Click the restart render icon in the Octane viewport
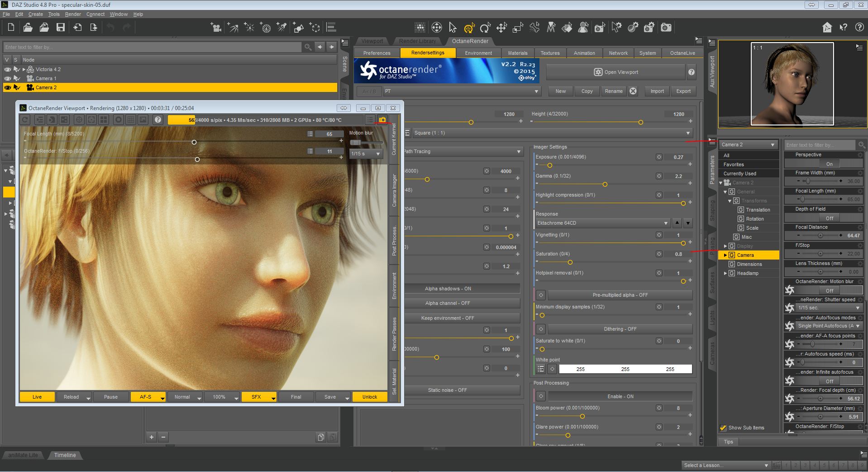868x472 pixels. point(25,120)
